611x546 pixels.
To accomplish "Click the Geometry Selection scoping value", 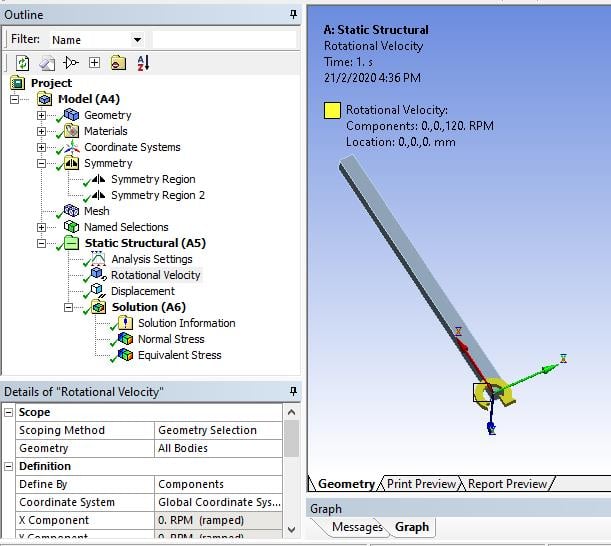I will (x=218, y=430).
